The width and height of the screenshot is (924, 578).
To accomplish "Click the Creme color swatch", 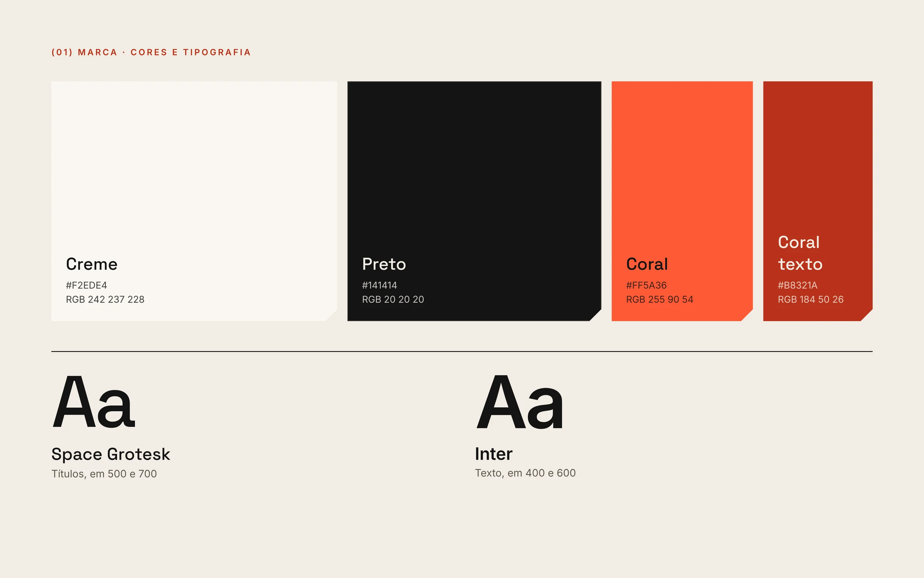I will [194, 201].
